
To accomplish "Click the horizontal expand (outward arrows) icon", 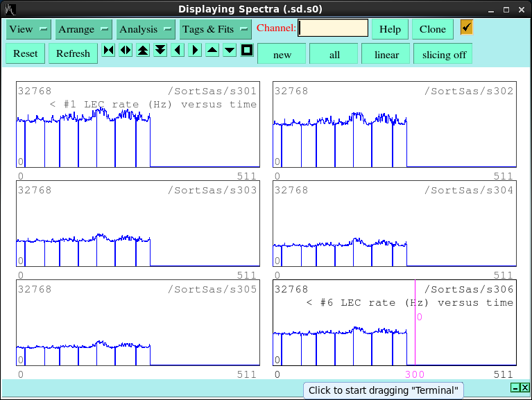I will 126,51.
